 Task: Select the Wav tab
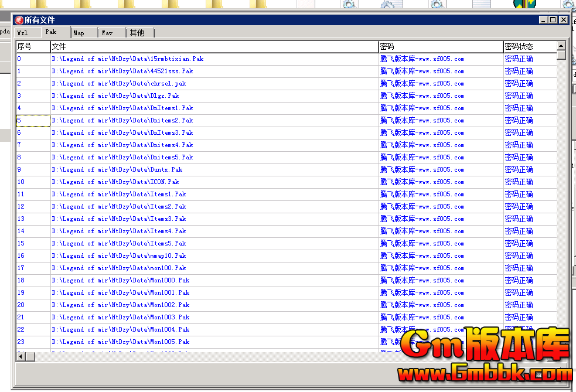[x=107, y=33]
